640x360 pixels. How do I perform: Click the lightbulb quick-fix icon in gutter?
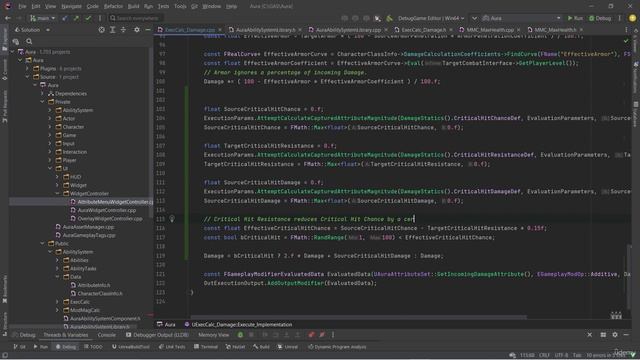click(172, 219)
